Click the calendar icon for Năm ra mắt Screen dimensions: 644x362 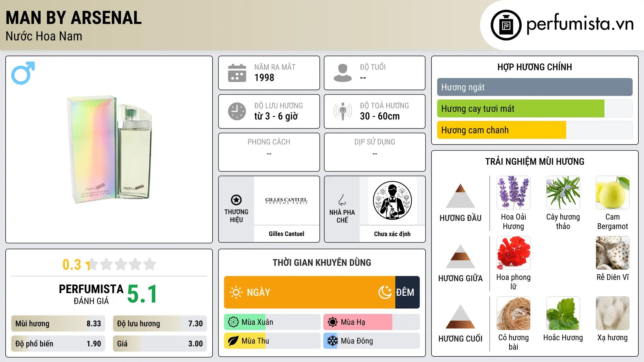coord(237,73)
